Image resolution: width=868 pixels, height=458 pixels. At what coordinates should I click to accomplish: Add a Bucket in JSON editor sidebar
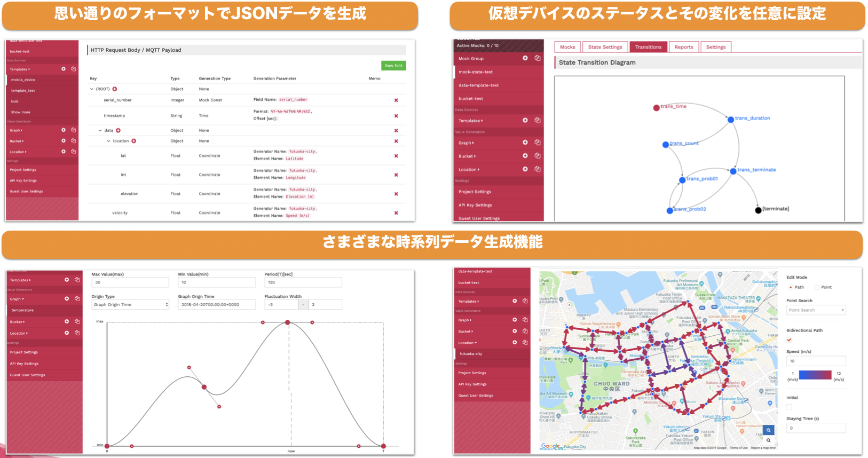pos(64,141)
